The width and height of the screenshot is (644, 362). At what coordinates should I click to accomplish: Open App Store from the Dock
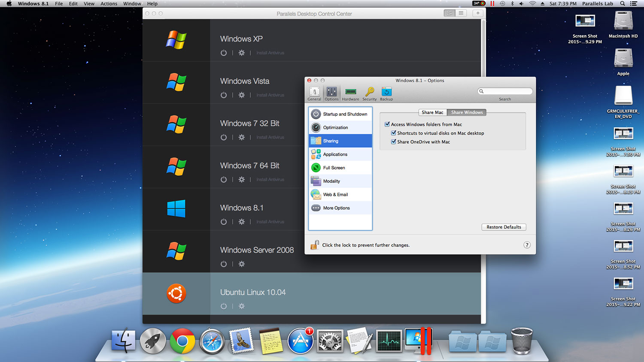click(x=300, y=341)
